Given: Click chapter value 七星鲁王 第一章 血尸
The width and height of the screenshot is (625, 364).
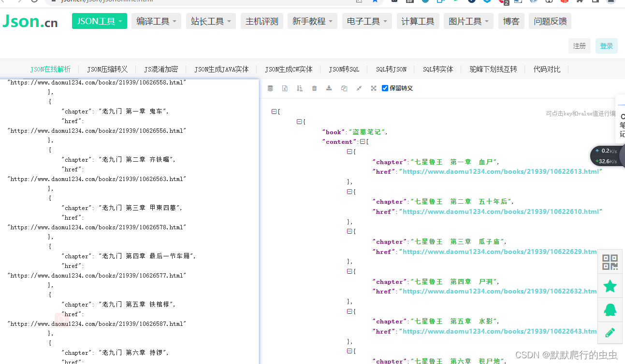Looking at the screenshot, I should pyautogui.click(x=454, y=162).
